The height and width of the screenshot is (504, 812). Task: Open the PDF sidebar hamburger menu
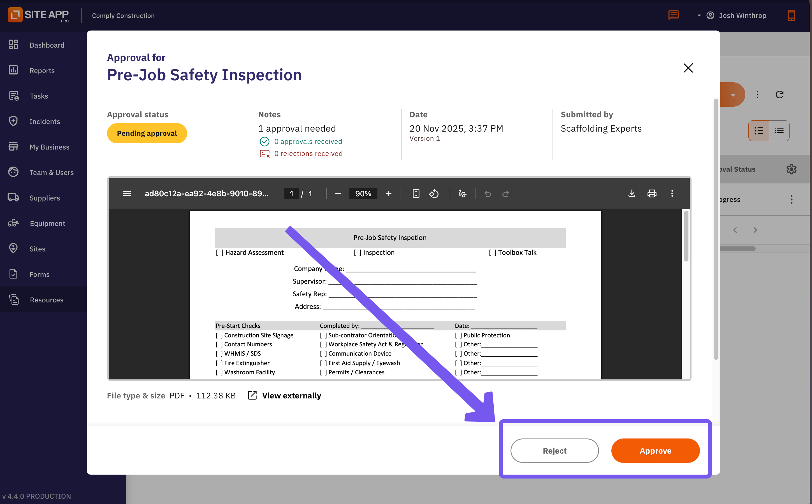tap(127, 193)
